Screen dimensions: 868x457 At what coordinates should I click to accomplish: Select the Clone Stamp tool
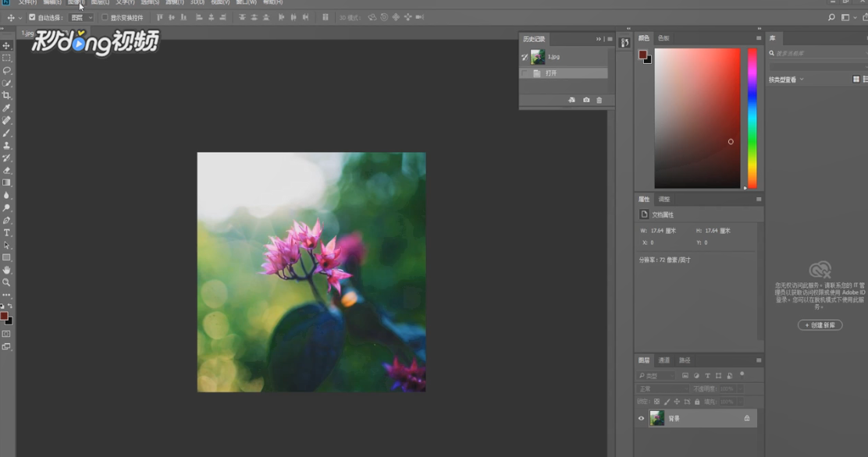(x=7, y=146)
